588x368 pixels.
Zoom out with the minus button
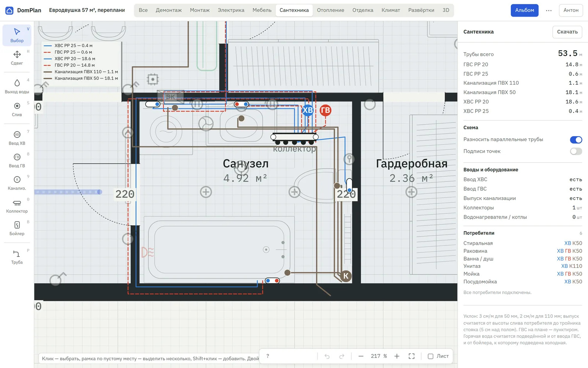pos(361,356)
